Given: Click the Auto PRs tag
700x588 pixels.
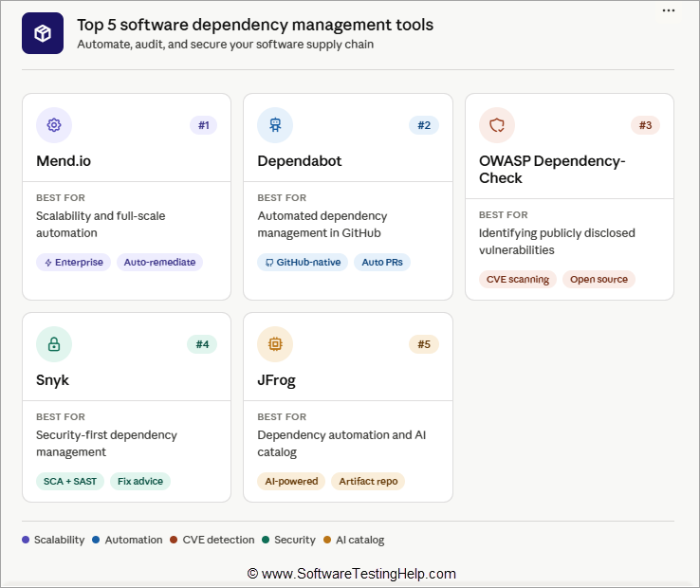Looking at the screenshot, I should 382,262.
